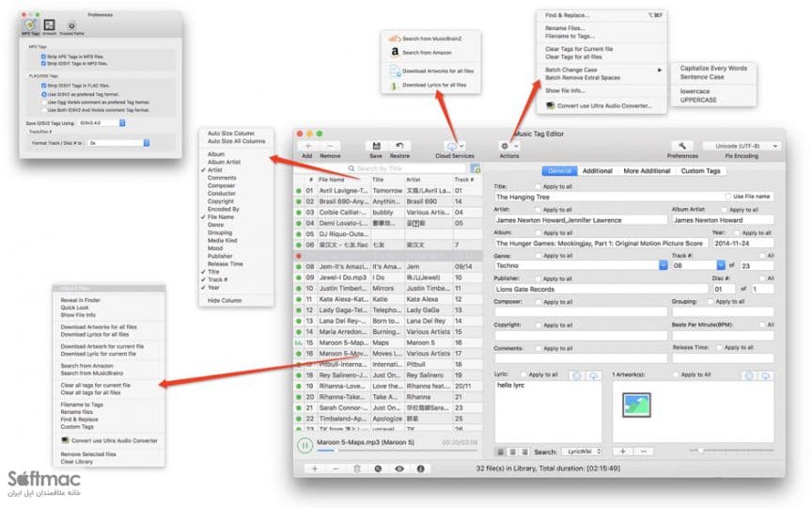Open LyricWiki search source dropdown

pos(582,452)
